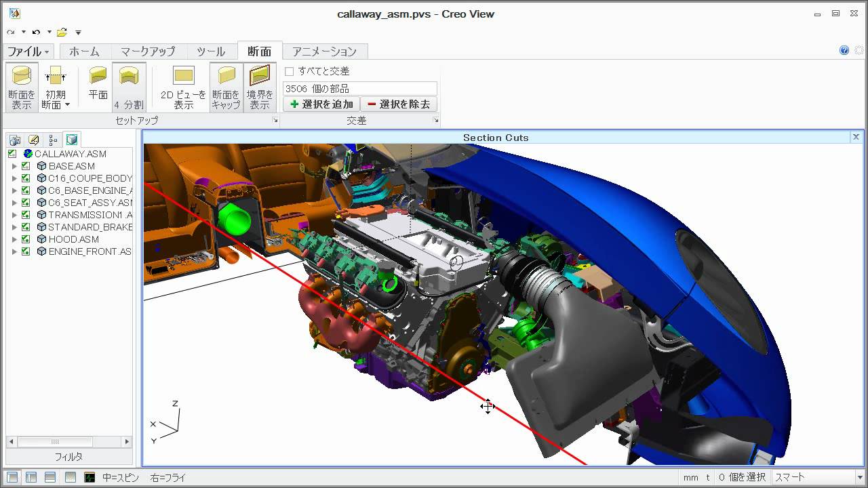Image resolution: width=868 pixels, height=488 pixels.
Task: Toggle visibility checkbox for C6_SEAT_ASSY.ASM
Action: (26, 203)
